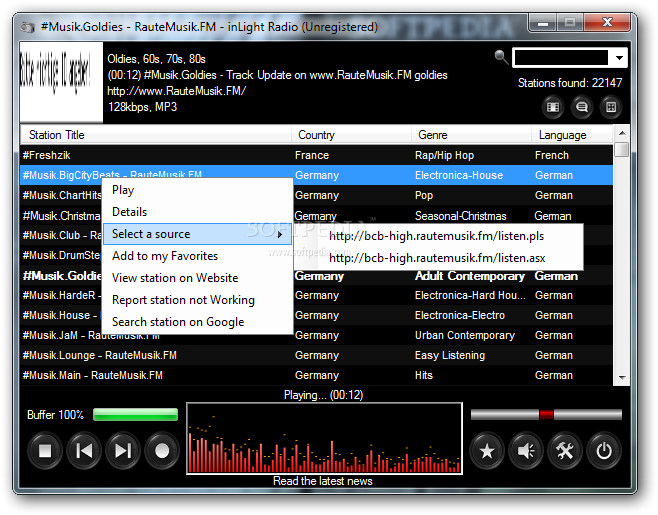
Task: Stop playback with the stop button
Action: (x=45, y=451)
